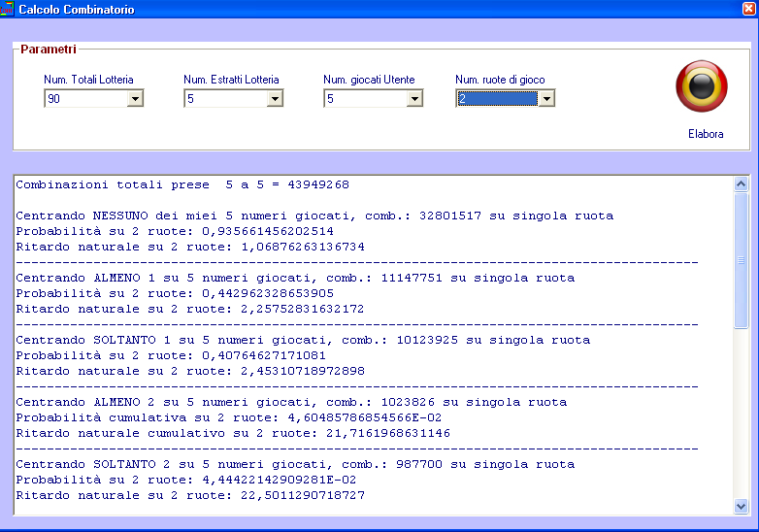Viewport: 759px width, 532px height.
Task: Click the Elabora text label
Action: click(x=705, y=134)
